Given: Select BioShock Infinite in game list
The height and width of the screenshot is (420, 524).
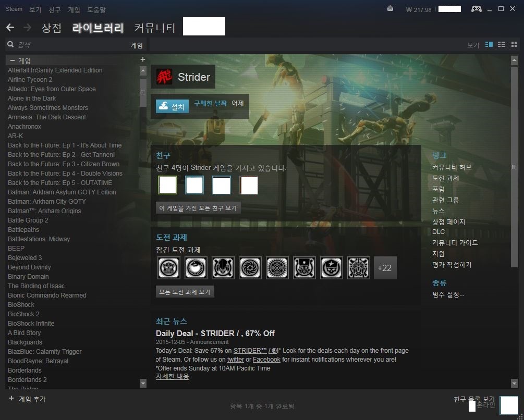Looking at the screenshot, I should coord(31,324).
